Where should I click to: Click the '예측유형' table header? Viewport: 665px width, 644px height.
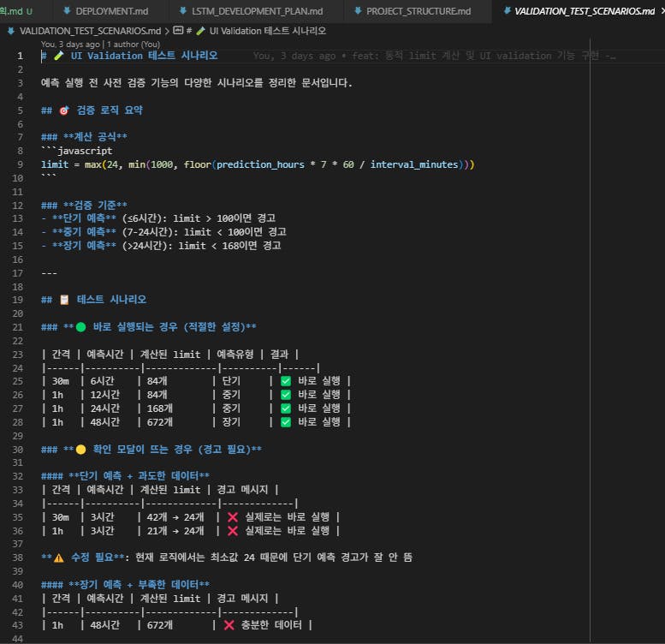235,355
